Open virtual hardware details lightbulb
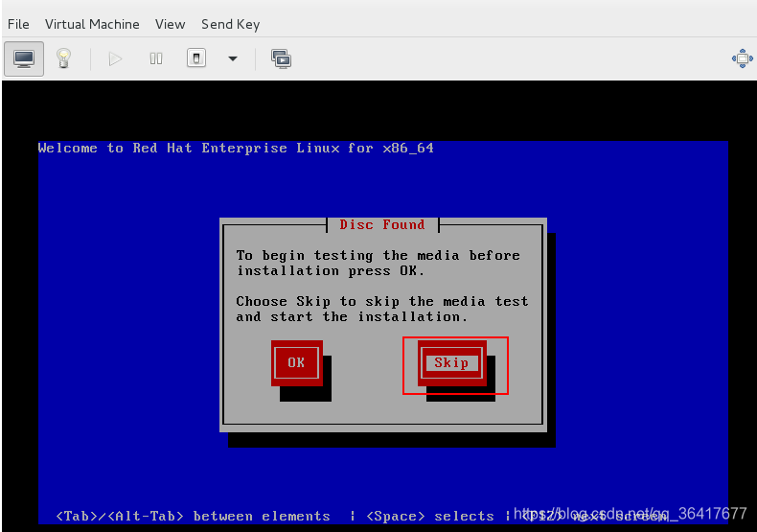The image size is (757, 532). pos(64,58)
